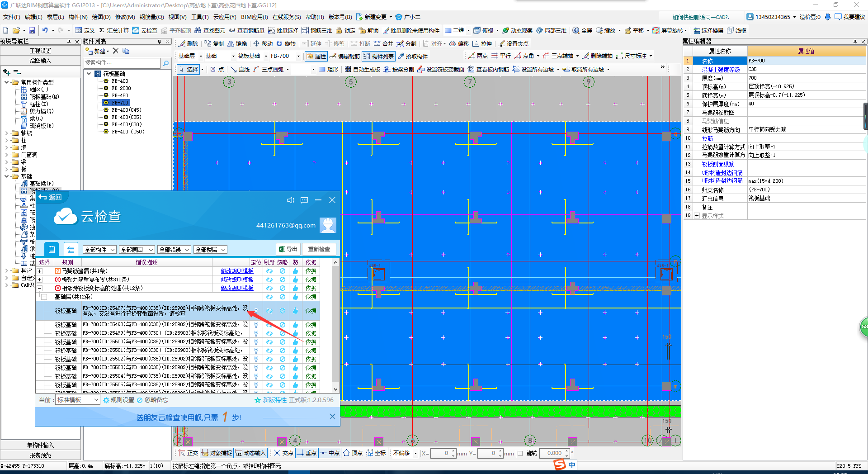Toggle the 属性 properties panel button
The image size is (868, 474).
pyautogui.click(x=316, y=56)
